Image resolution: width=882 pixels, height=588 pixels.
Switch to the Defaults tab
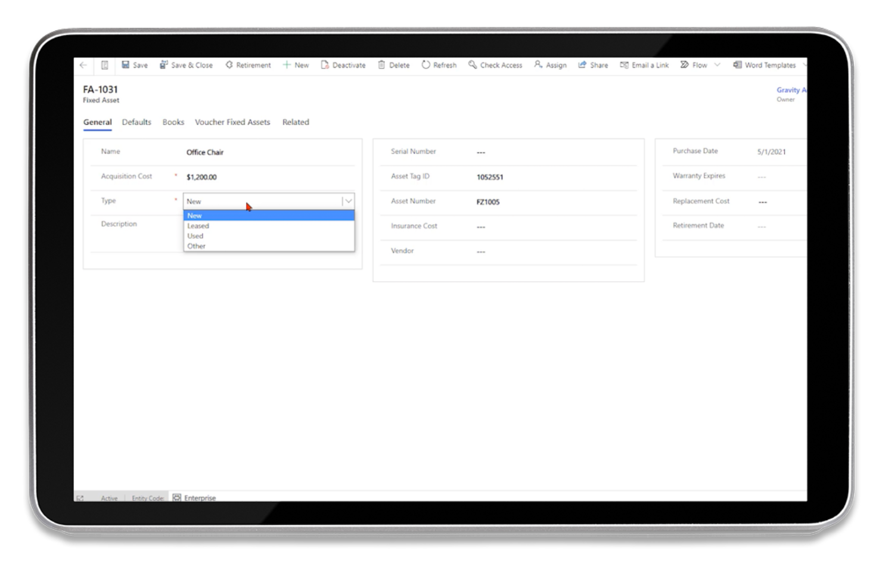pyautogui.click(x=136, y=122)
